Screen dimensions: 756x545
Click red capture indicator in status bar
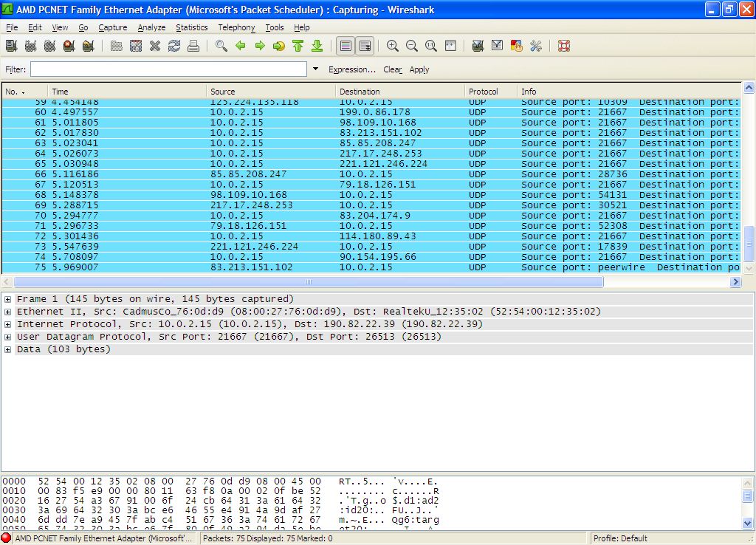(6, 538)
